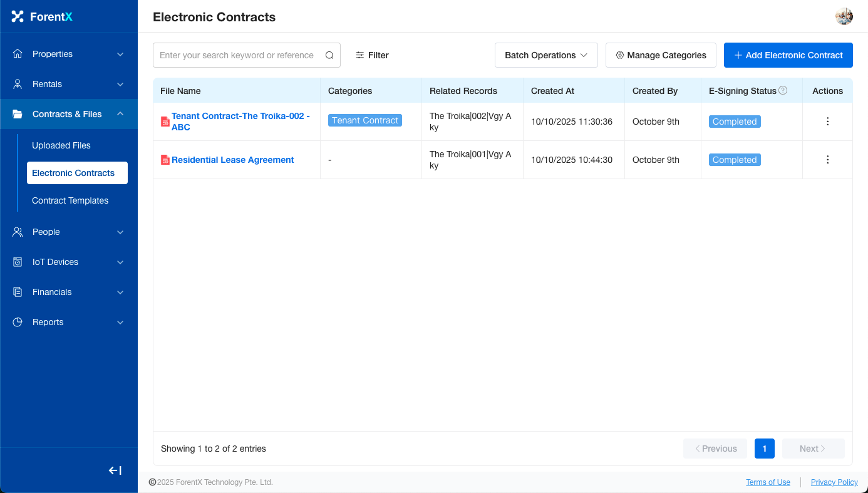The width and height of the screenshot is (868, 493).
Task: Expand the Properties sidebar section
Action: click(69, 54)
